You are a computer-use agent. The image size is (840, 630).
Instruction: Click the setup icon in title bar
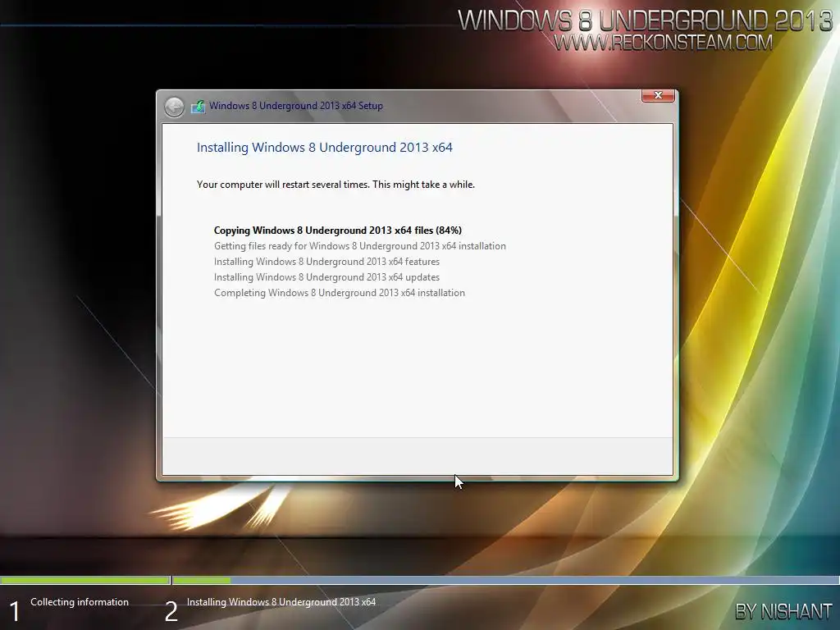coord(199,106)
